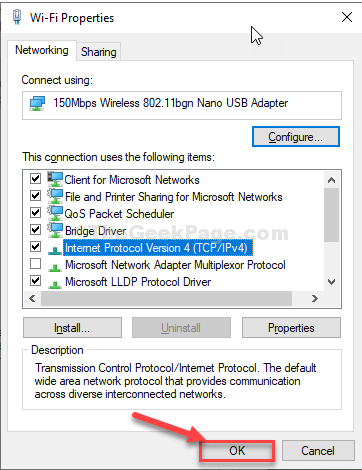Select the Bridge Driver icon
The height and width of the screenshot is (470, 362).
pos(55,230)
